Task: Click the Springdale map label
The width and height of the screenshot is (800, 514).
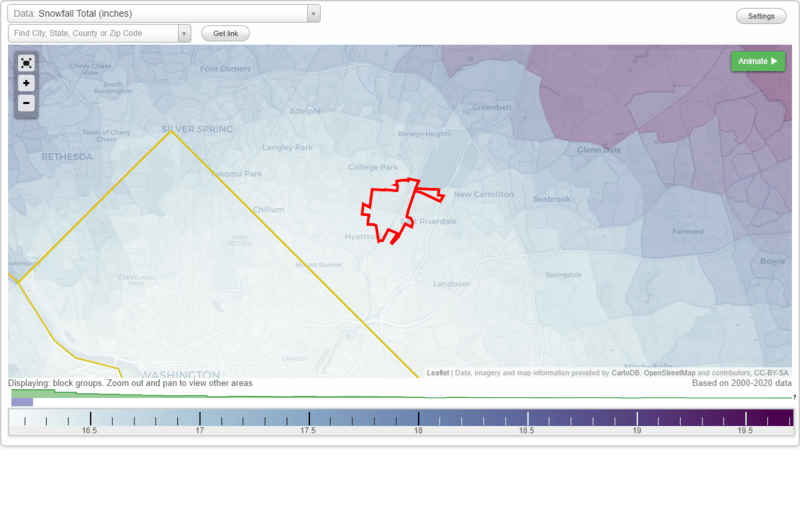Action: [x=563, y=275]
